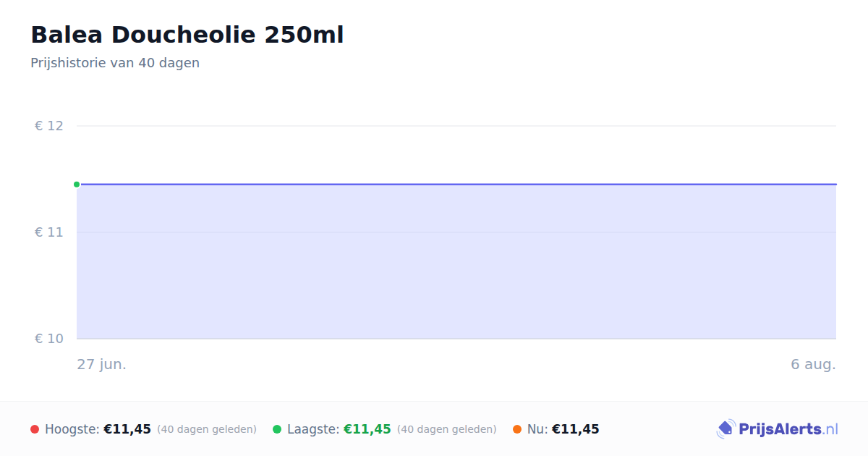The width and height of the screenshot is (868, 456).
Task: Select the Balea Doucheolie 250ml title
Action: click(x=187, y=35)
